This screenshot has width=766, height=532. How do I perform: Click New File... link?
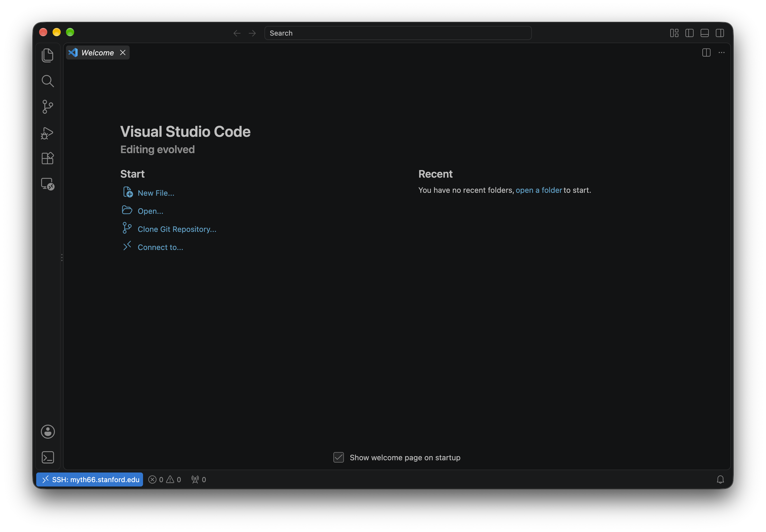coord(156,193)
